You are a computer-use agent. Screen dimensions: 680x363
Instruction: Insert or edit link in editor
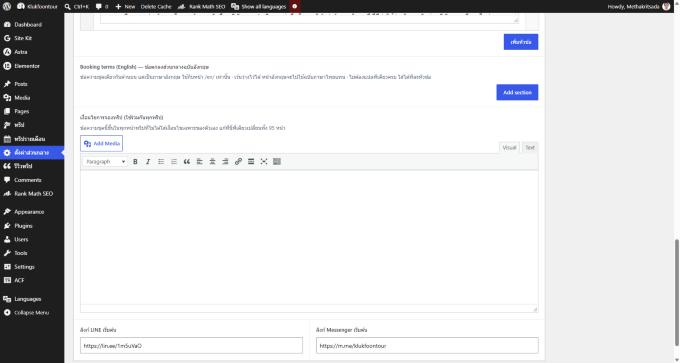pyautogui.click(x=238, y=162)
